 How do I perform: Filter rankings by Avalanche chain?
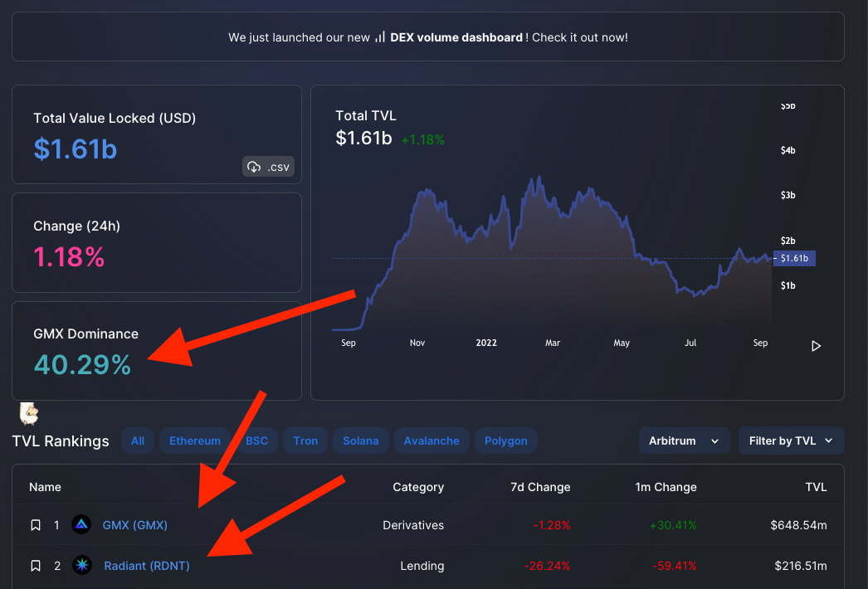click(432, 441)
